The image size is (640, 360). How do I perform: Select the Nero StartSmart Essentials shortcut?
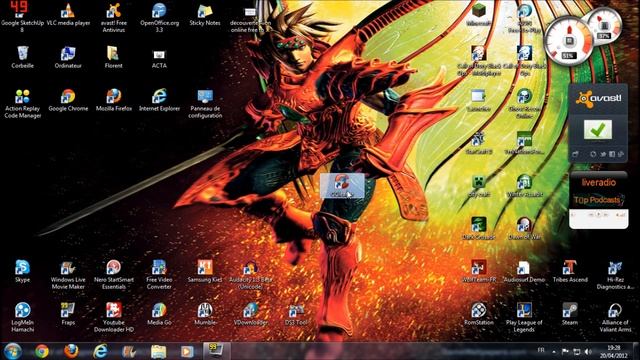114,275
